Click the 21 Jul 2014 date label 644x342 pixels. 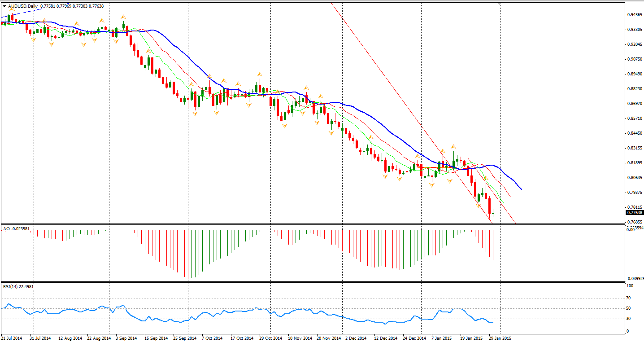[x=12, y=338]
